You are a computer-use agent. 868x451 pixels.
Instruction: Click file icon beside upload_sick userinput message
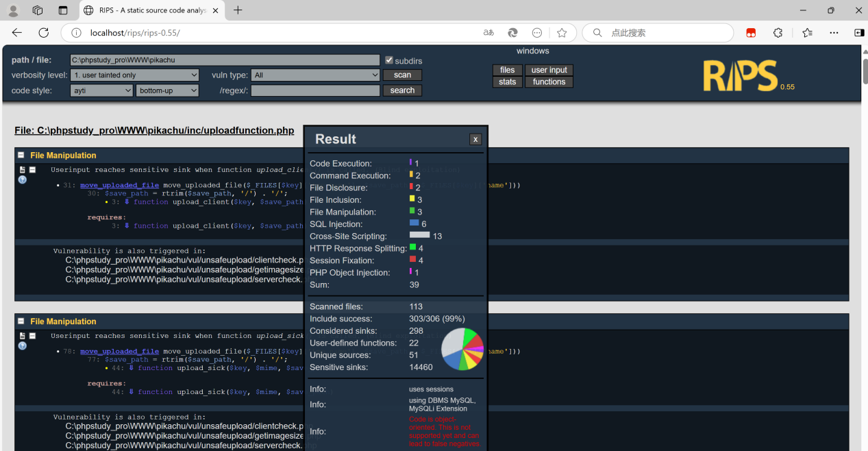22,336
